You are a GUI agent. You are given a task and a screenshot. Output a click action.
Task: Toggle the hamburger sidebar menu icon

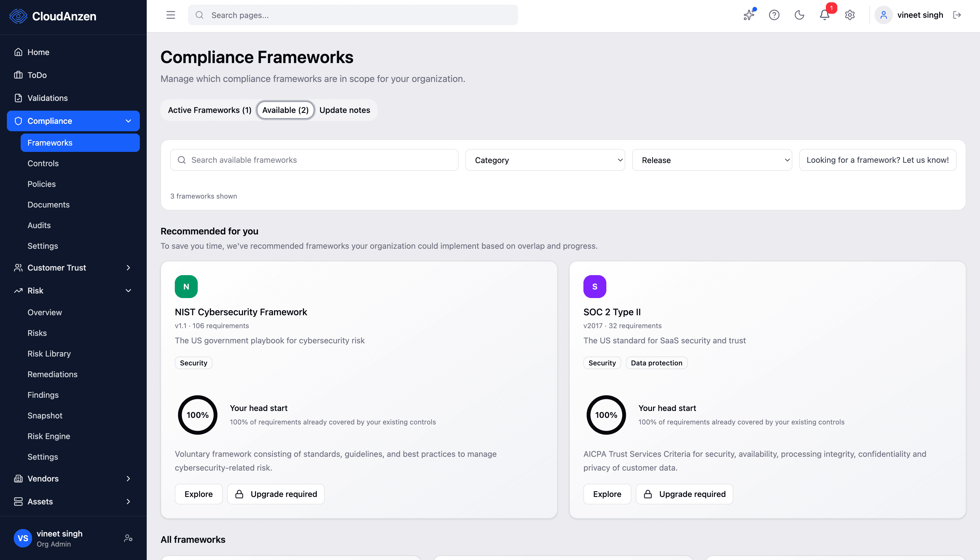(x=171, y=15)
